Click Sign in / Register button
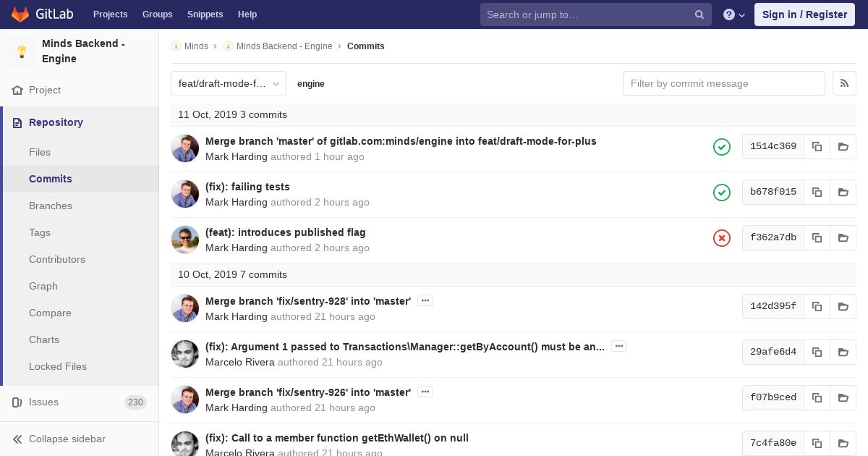 click(x=804, y=14)
